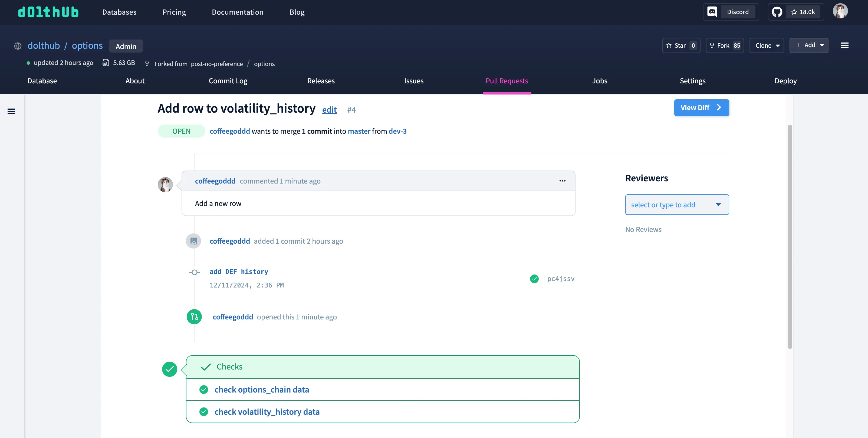
Task: Open the Clone dropdown
Action: (x=767, y=45)
